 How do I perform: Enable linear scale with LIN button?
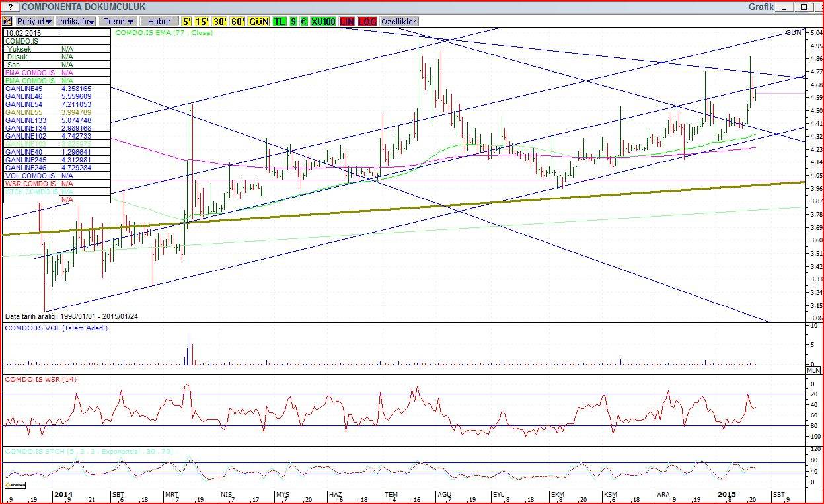coord(347,22)
